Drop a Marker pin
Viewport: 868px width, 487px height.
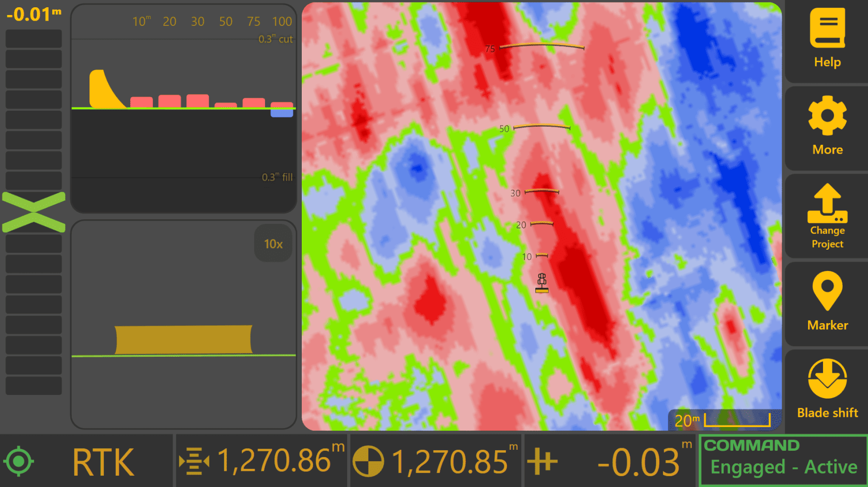827,291
